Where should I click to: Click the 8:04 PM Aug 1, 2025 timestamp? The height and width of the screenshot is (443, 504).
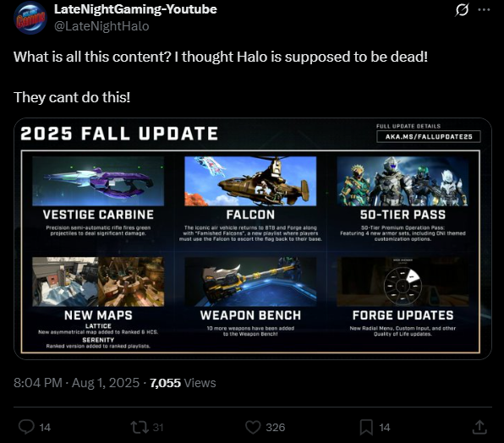pyautogui.click(x=76, y=383)
